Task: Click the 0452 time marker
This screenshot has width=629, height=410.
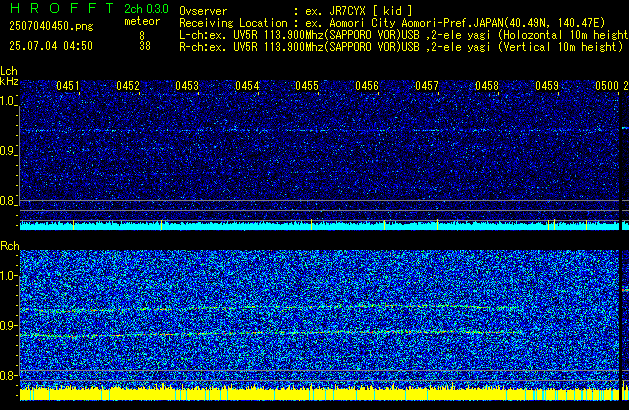Action: pos(128,86)
